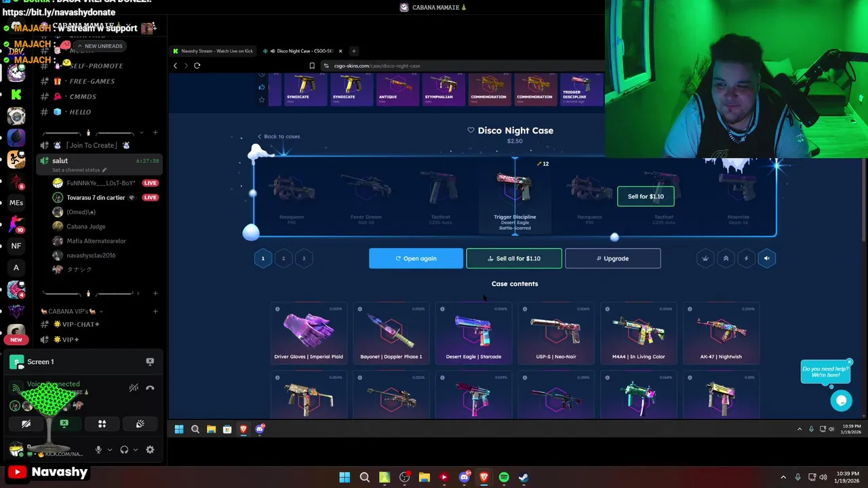The height and width of the screenshot is (488, 868).
Task: Open Spotify from the taskbar
Action: [504, 478]
